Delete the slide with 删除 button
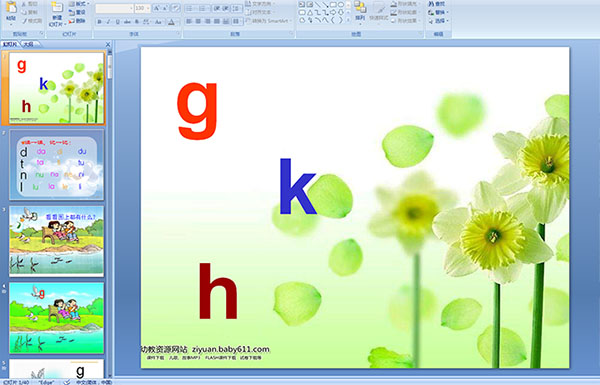 click(77, 21)
